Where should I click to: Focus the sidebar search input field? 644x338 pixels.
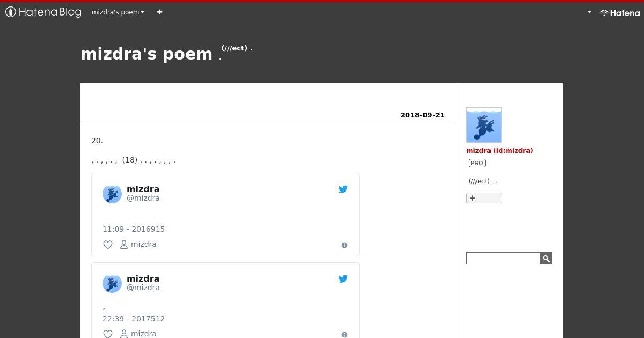point(503,259)
